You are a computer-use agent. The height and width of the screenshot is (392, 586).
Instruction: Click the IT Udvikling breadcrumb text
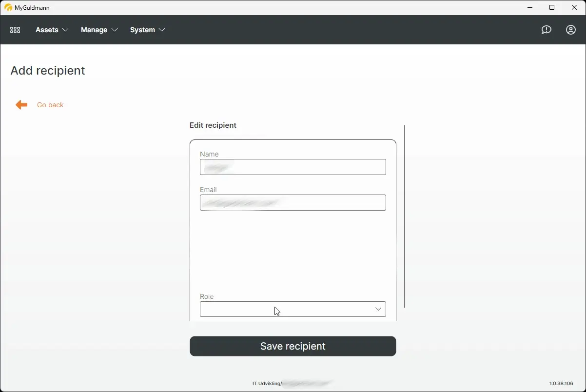tap(266, 384)
